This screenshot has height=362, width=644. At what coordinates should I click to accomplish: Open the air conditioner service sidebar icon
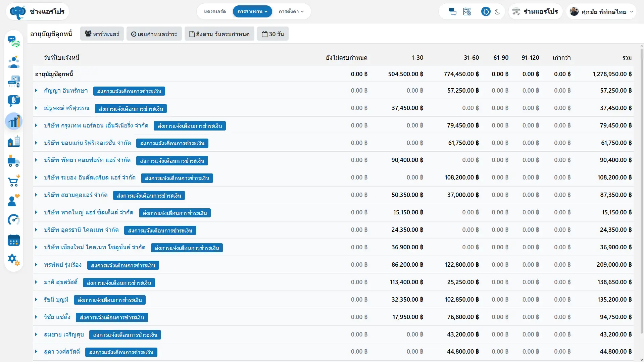point(14,82)
